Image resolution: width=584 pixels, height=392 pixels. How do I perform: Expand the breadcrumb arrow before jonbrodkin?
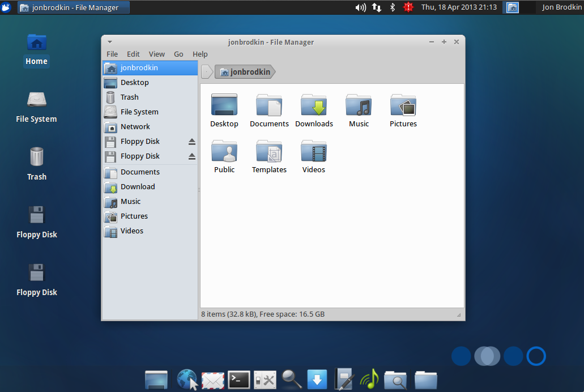(207, 71)
